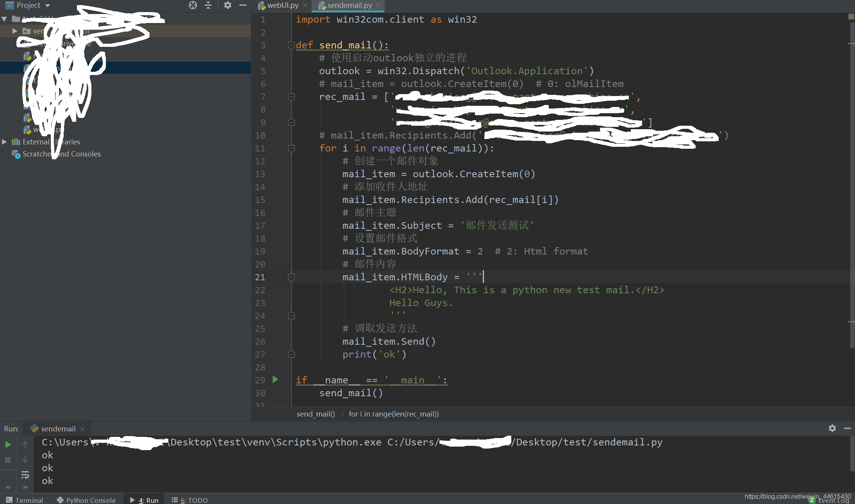This screenshot has height=504, width=855.
Task: Close the sendemail.py editor tab
Action: tap(378, 5)
